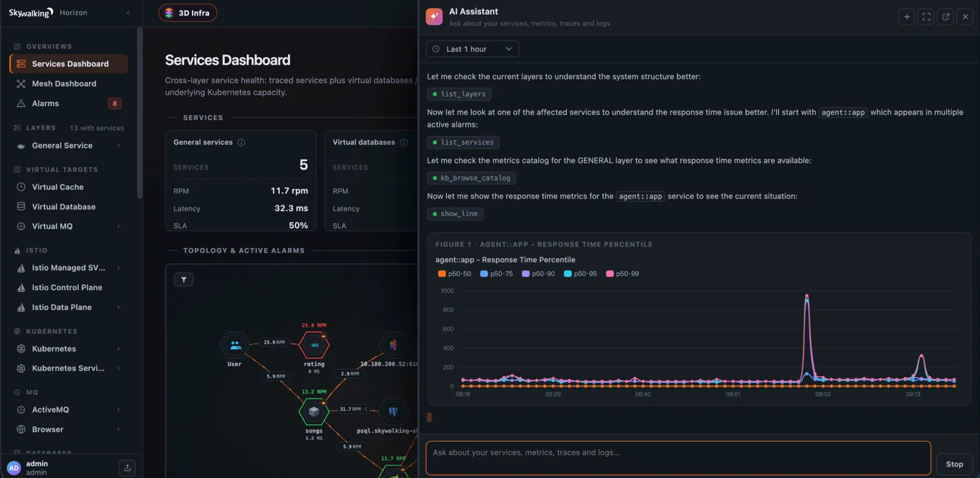Click the Virtual Cache clock icon
This screenshot has width=980, height=478.
(21, 187)
